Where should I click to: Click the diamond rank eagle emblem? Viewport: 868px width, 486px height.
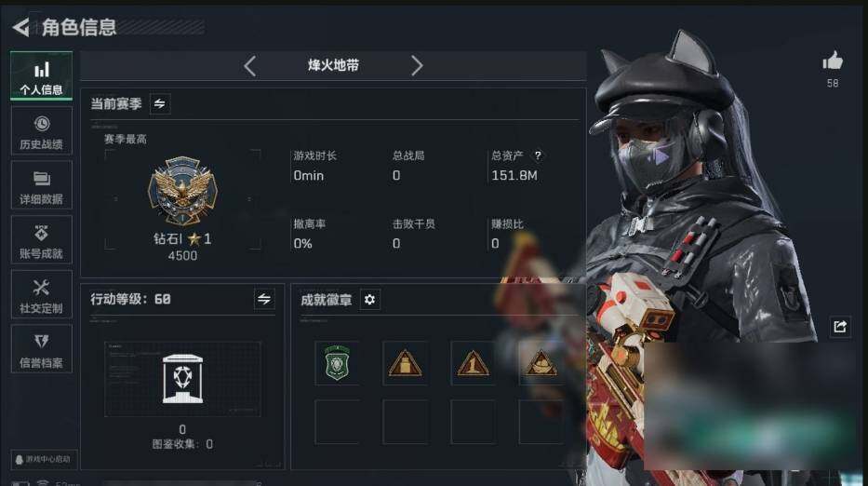point(182,190)
